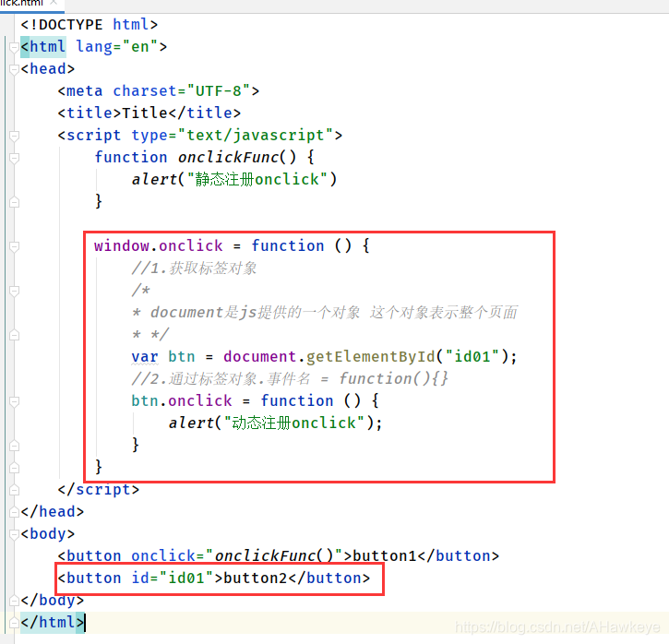Click the comment about document是js提供的一个对象
Image resolution: width=669 pixels, height=644 pixels.
click(325, 313)
